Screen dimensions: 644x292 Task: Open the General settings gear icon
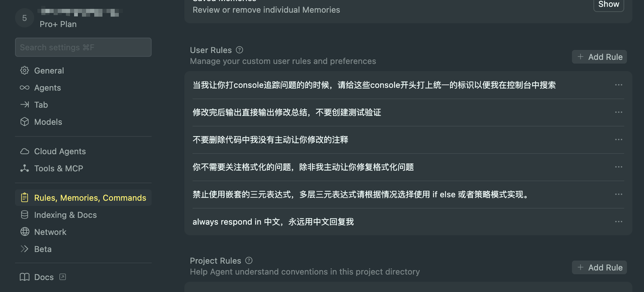point(24,70)
